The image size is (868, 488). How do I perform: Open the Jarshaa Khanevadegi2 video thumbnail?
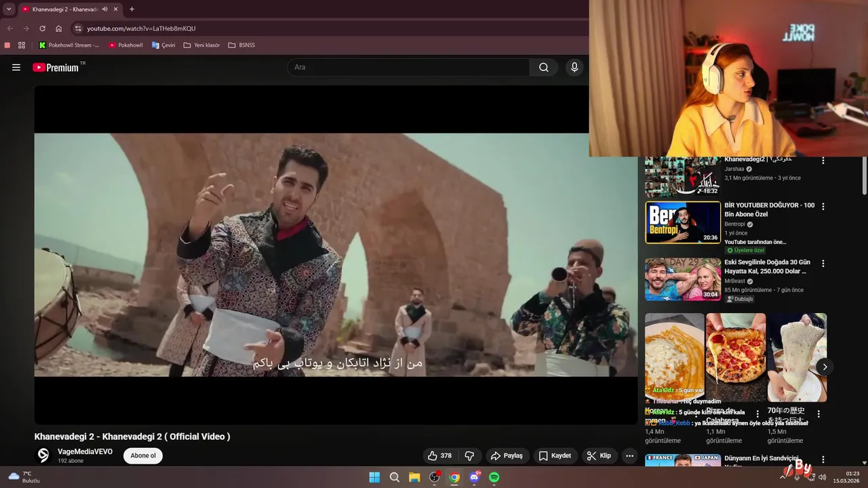pyautogui.click(x=683, y=176)
